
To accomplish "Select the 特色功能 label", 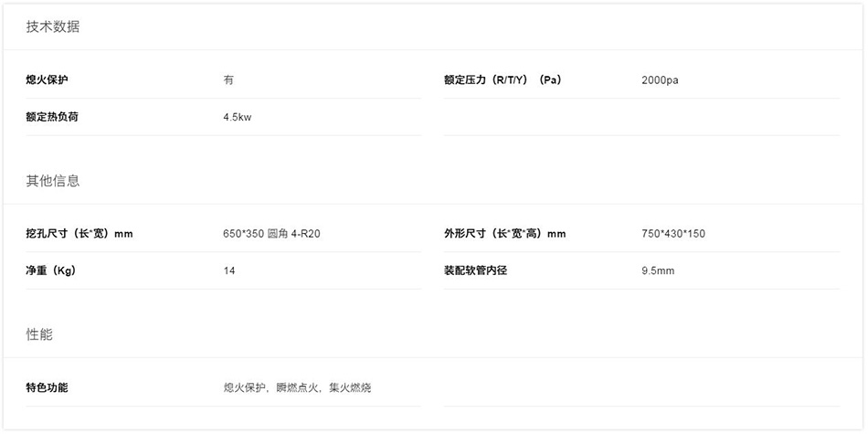I will click(x=47, y=387).
